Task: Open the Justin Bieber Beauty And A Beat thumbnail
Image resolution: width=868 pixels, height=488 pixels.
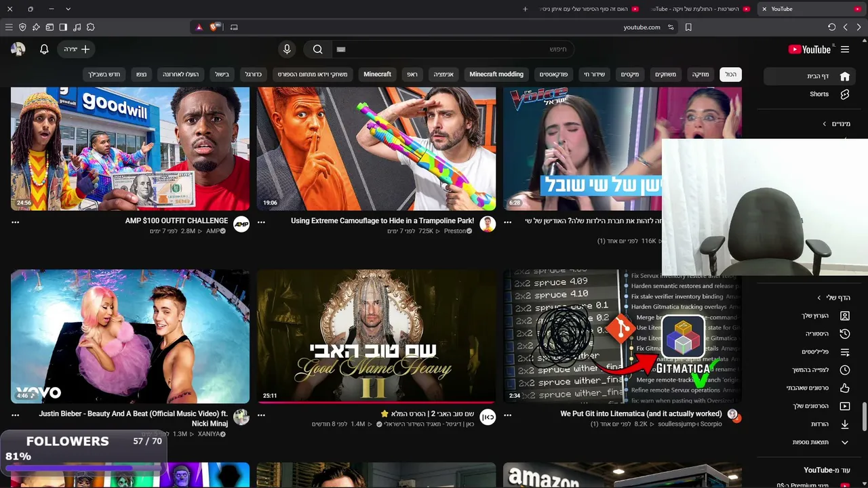Action: 130,337
